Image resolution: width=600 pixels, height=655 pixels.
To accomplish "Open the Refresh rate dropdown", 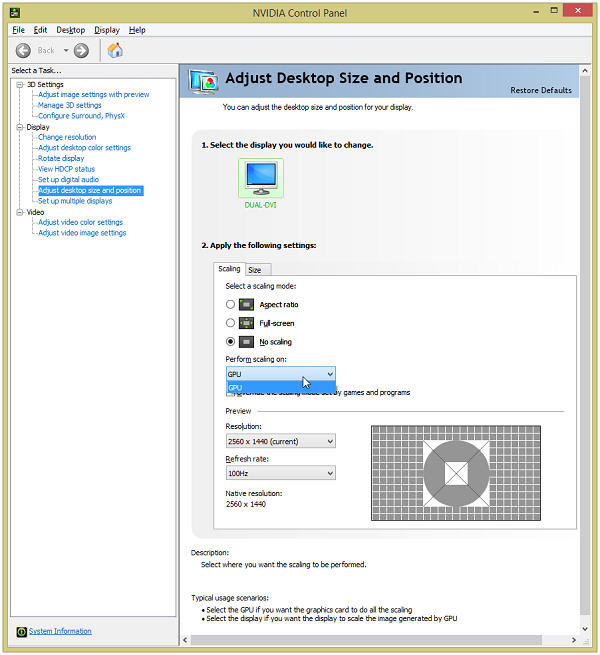I will coord(281,473).
